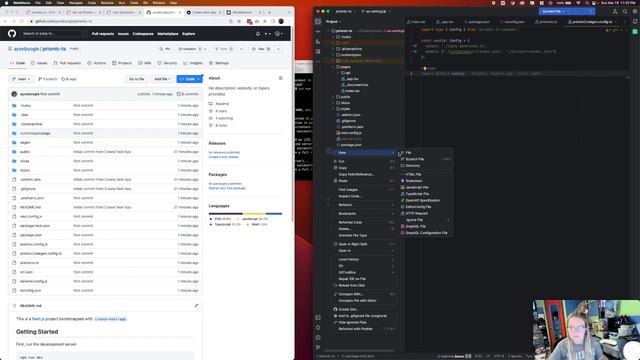Open the main branch selector
The width and height of the screenshot is (640, 360).
pyautogui.click(x=21, y=79)
